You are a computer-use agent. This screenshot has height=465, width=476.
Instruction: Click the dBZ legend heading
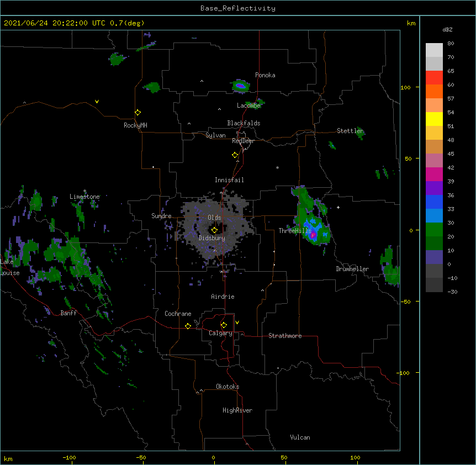[447, 29]
